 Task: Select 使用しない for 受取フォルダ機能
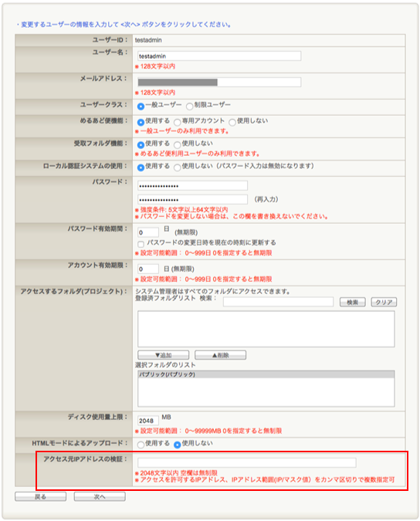coord(178,145)
